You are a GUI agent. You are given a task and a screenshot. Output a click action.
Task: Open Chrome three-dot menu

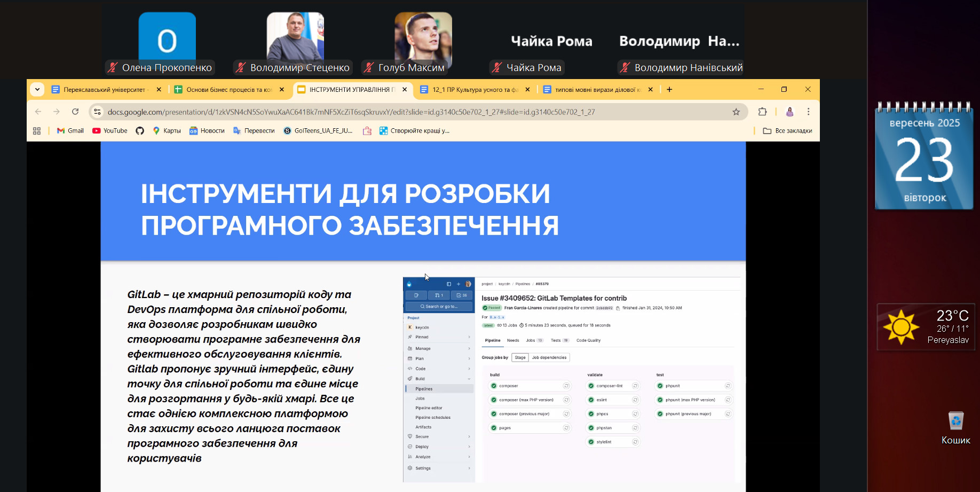[x=808, y=112]
